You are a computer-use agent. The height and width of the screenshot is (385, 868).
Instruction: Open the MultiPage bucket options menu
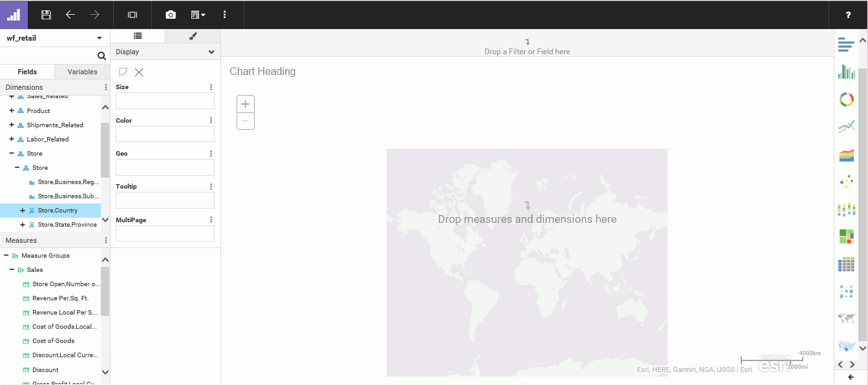[211, 220]
